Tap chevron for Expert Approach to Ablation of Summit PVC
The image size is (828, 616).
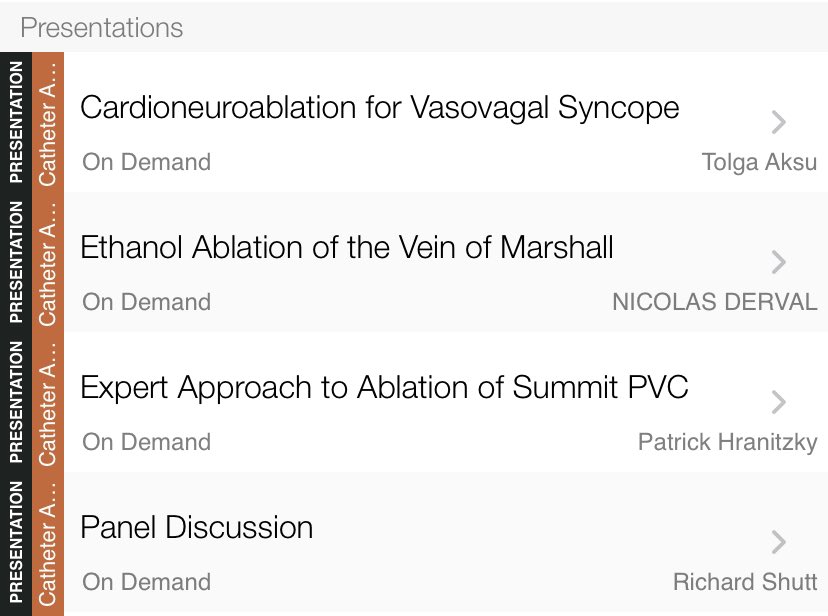(x=778, y=402)
